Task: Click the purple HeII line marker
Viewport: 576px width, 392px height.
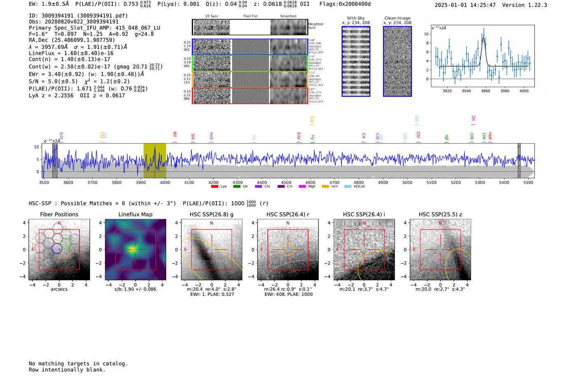Action: [211, 137]
